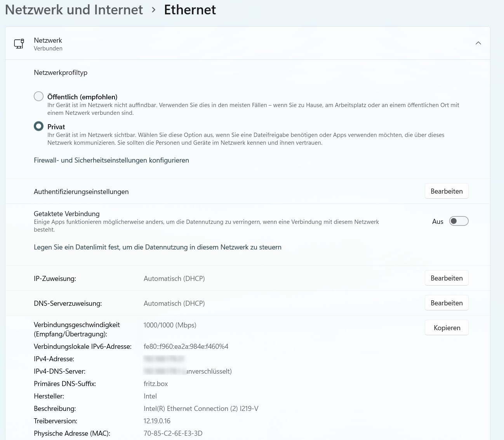Click the Intel(R) Ethernet Connection description

click(201, 409)
